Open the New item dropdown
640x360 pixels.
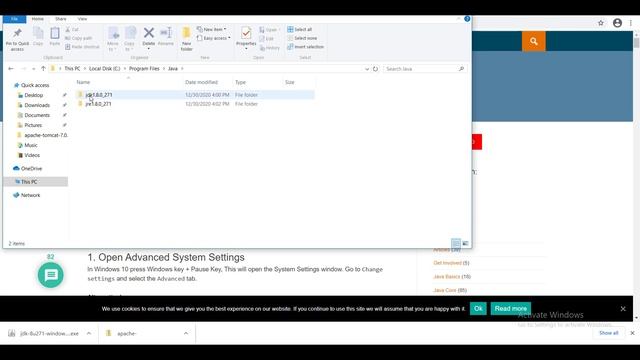point(211,29)
